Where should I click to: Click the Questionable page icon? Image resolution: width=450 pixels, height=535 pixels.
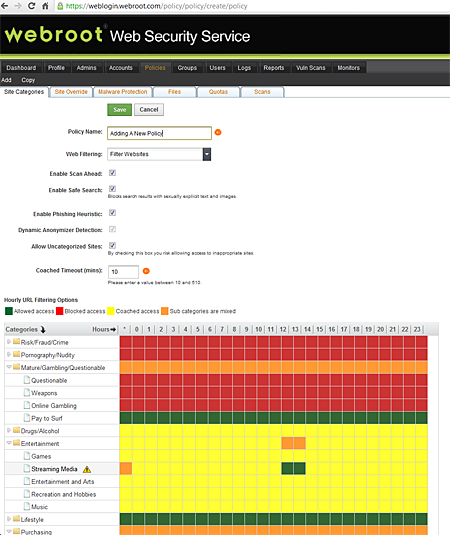(x=27, y=380)
